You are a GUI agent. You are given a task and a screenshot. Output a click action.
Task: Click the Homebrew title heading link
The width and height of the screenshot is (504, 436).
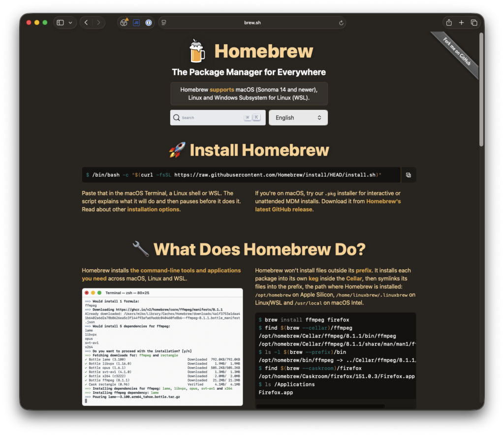coord(264,51)
